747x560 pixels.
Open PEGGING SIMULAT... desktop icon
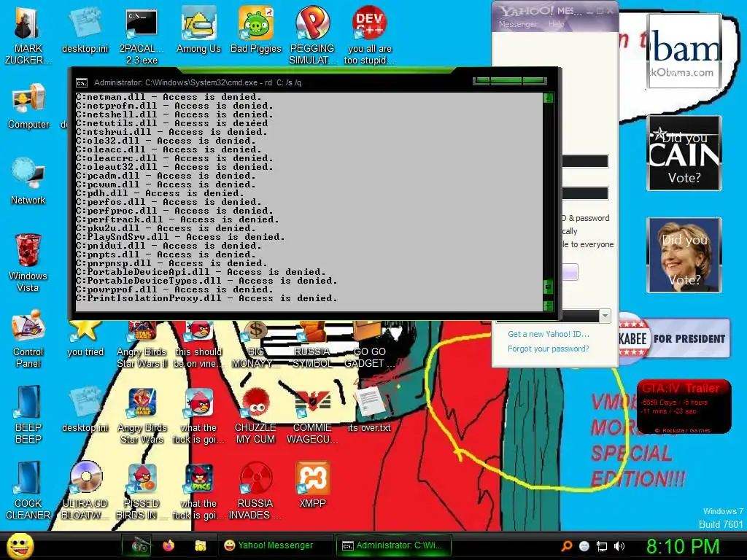pyautogui.click(x=312, y=35)
